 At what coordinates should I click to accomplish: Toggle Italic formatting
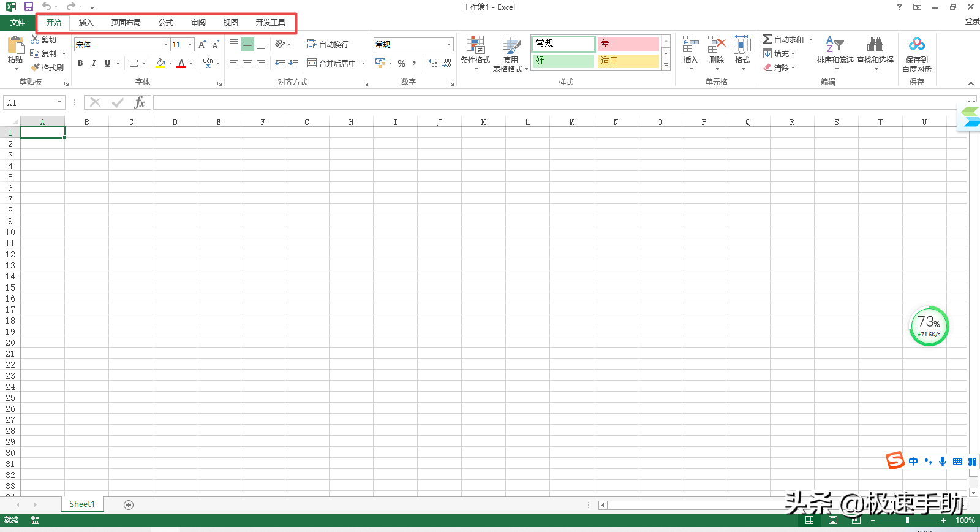(x=94, y=63)
